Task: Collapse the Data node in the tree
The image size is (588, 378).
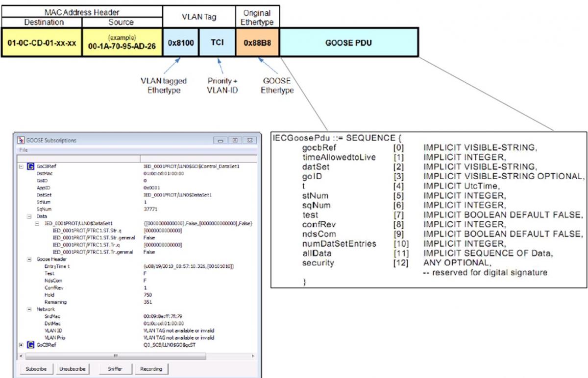Action: click(29, 215)
